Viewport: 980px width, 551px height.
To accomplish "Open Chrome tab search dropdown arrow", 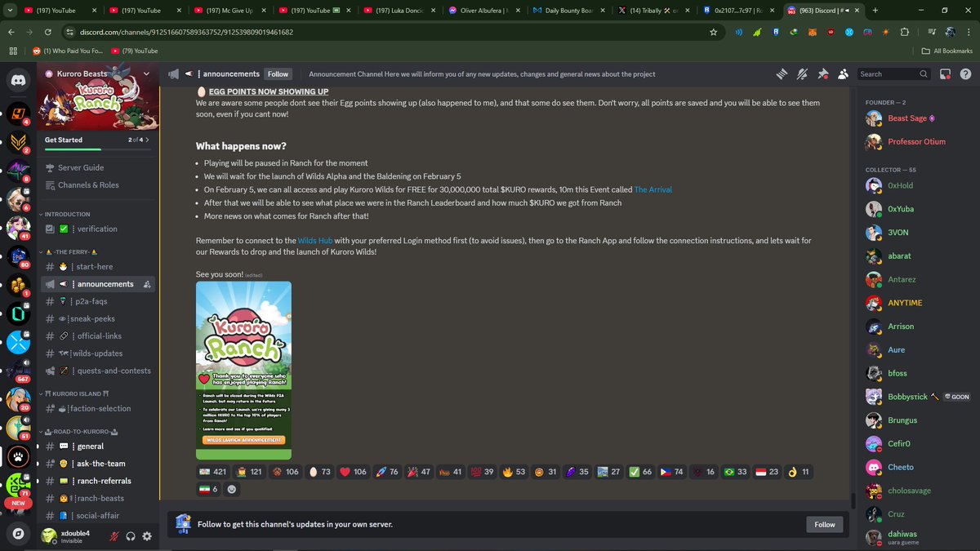I will coord(11,11).
